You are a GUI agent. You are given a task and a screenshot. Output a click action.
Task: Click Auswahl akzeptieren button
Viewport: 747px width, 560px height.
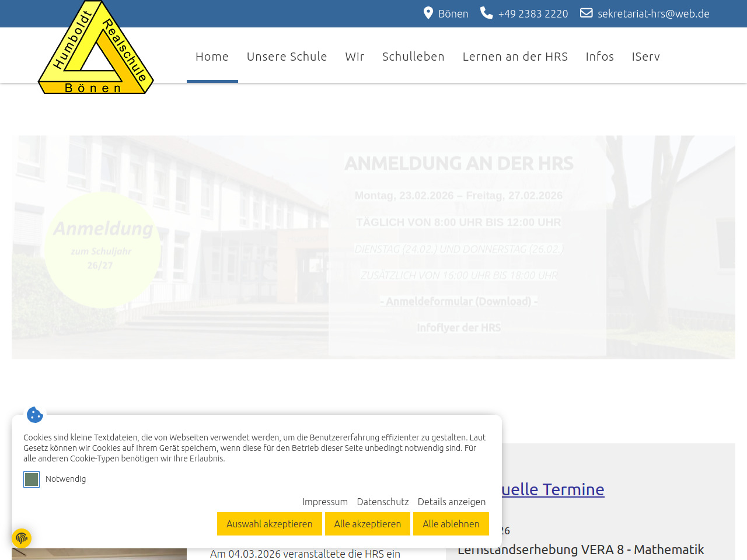pos(269,524)
